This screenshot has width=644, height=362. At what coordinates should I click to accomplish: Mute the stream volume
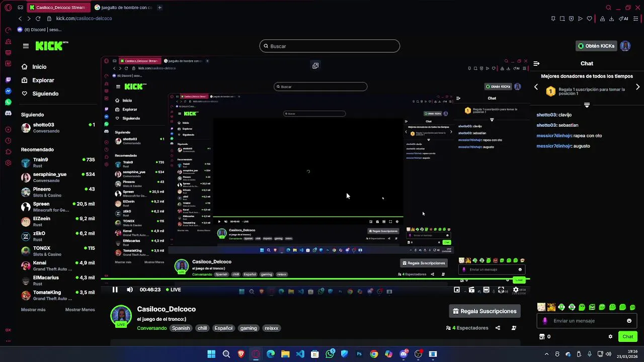click(x=130, y=290)
